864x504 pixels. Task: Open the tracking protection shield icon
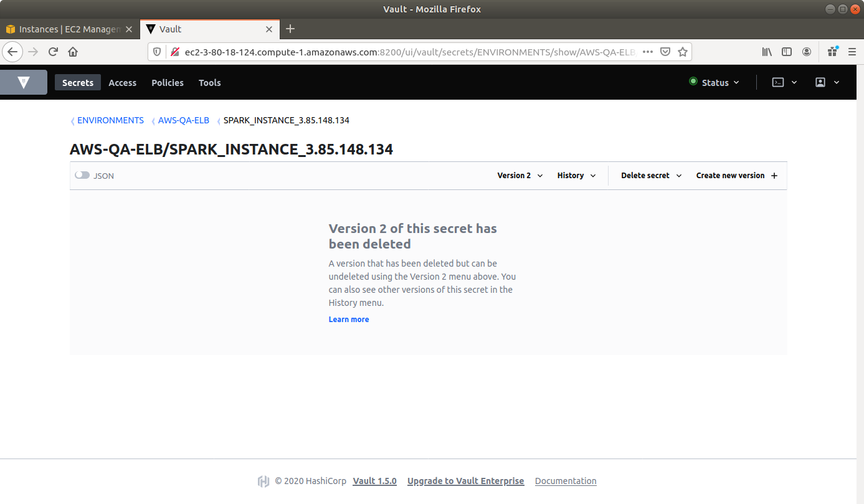(157, 52)
